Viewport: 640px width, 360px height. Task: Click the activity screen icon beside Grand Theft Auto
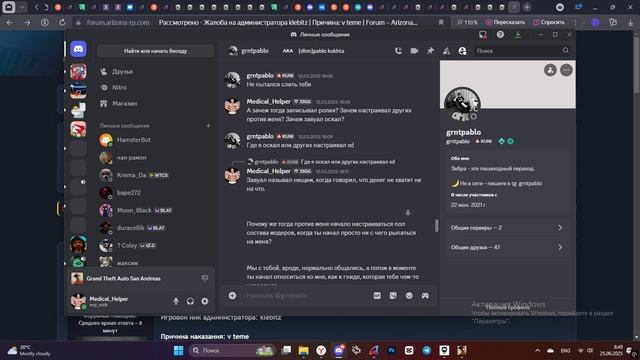pyautogui.click(x=204, y=278)
